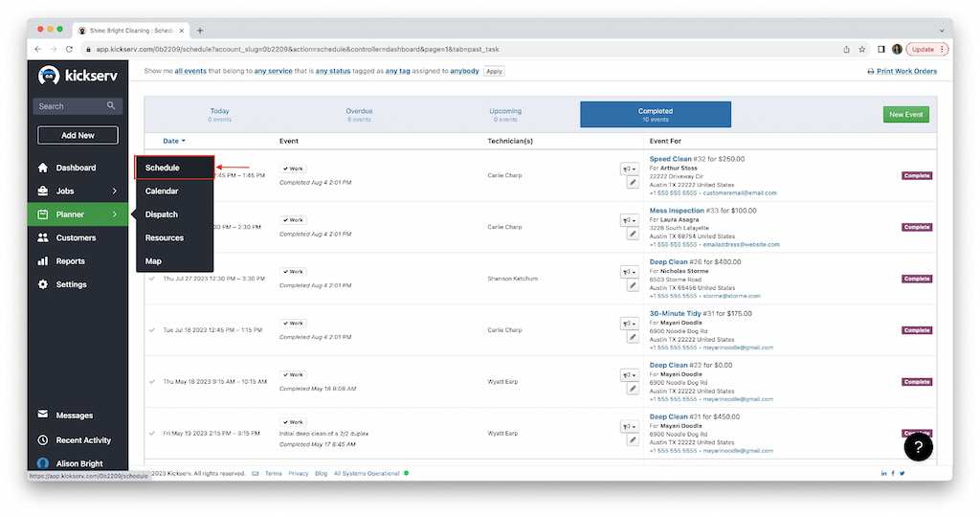Click the edit pencil for Mess Inspection #33
The height and width of the screenshot is (517, 980).
(x=633, y=234)
